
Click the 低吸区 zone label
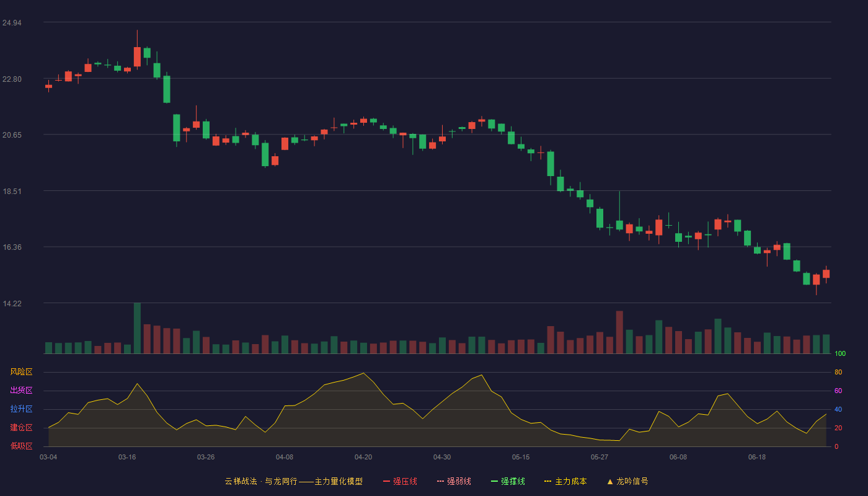22,446
